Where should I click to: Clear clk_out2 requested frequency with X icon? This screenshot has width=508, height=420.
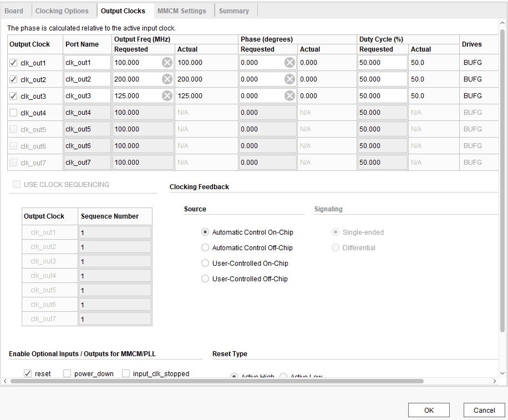pos(167,79)
